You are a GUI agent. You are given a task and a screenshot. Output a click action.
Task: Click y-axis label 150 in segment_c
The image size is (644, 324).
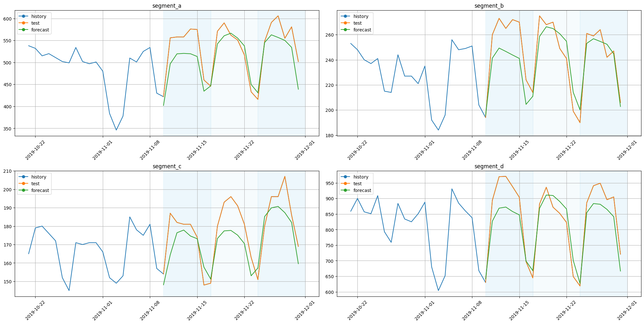coord(8,282)
